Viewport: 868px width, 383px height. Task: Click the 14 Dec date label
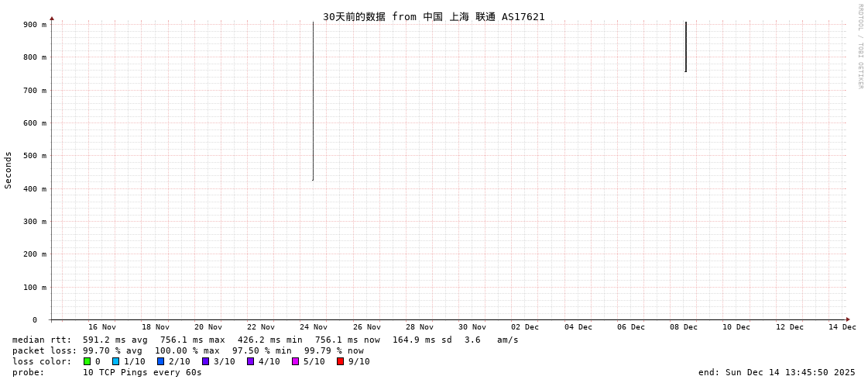pos(842,327)
